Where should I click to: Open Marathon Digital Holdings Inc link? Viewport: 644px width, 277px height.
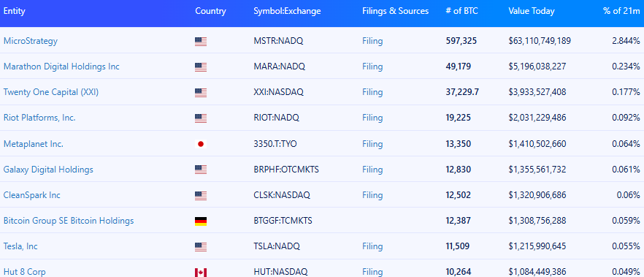tap(61, 67)
